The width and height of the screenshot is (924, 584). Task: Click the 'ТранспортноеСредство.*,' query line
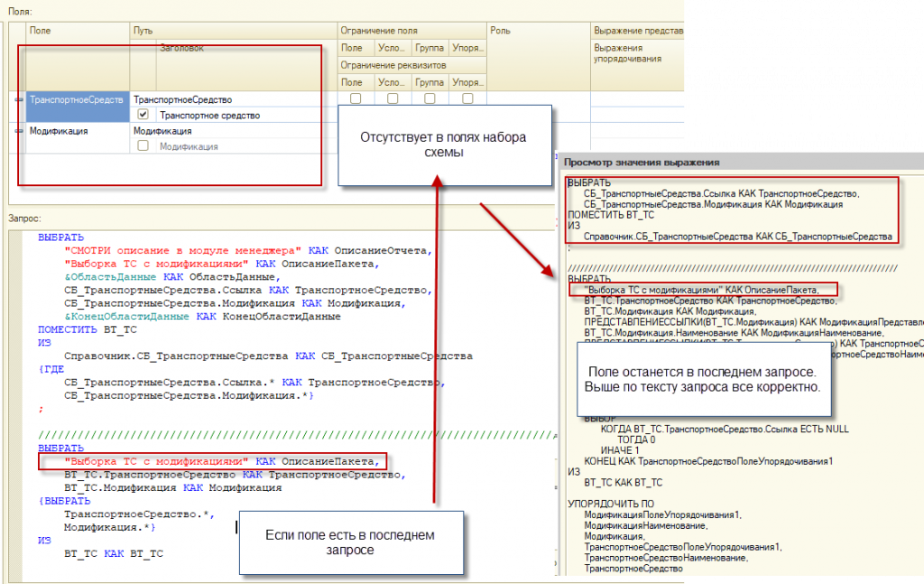click(x=140, y=514)
